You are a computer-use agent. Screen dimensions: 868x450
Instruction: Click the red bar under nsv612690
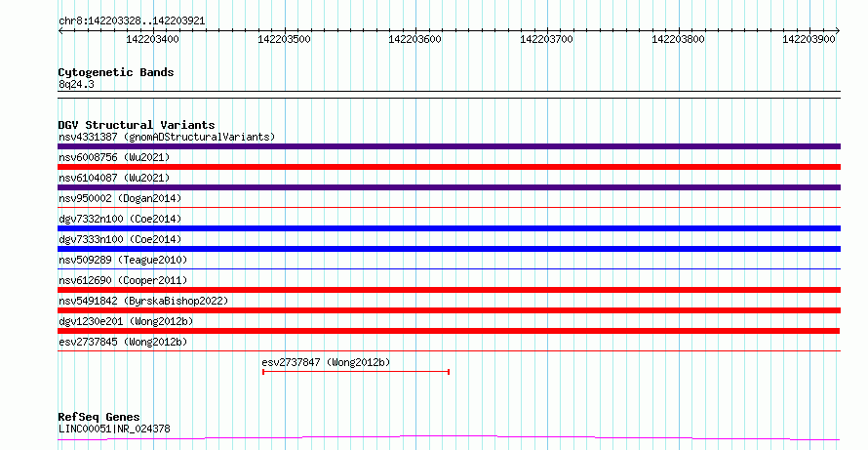pyautogui.click(x=449, y=290)
